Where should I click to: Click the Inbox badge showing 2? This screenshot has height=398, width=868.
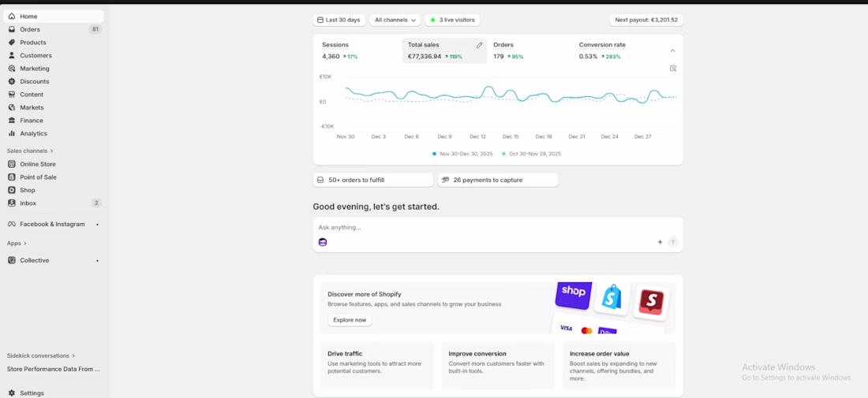click(x=96, y=203)
